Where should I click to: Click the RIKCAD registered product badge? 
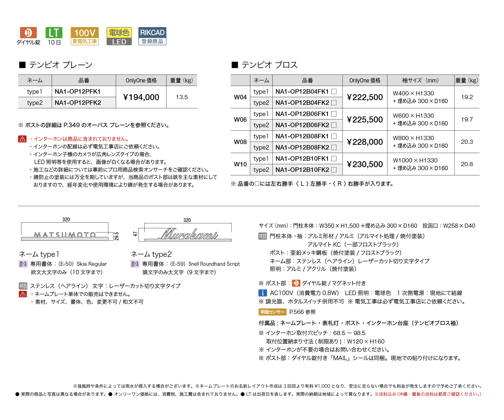click(x=152, y=36)
